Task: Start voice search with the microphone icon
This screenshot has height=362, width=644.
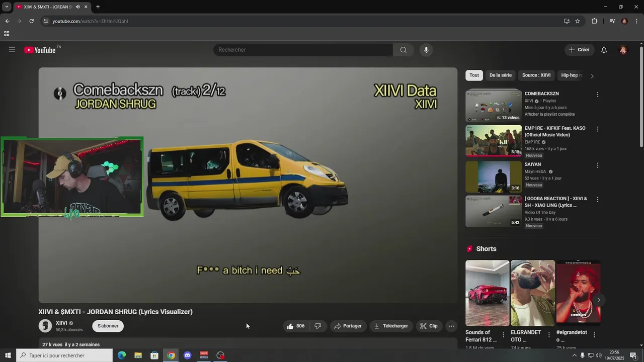Action: coord(426,50)
